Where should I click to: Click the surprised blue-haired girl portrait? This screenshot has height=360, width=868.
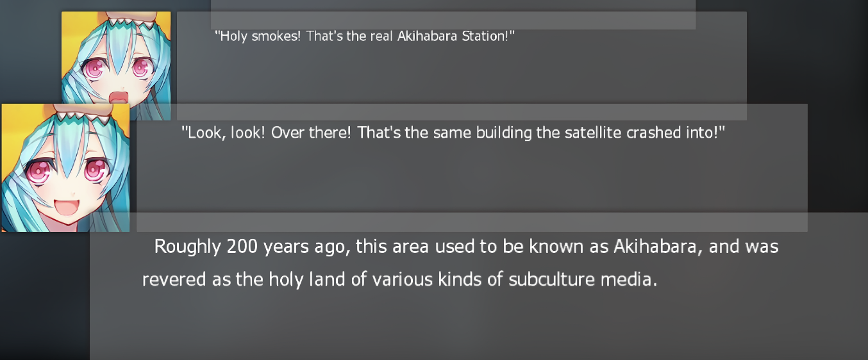click(115, 58)
